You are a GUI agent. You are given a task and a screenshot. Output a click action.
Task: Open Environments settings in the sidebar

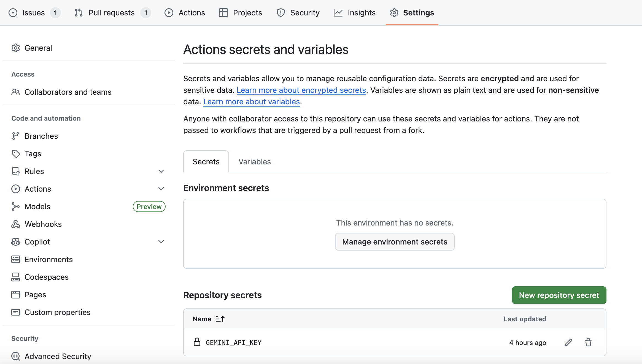(48, 259)
